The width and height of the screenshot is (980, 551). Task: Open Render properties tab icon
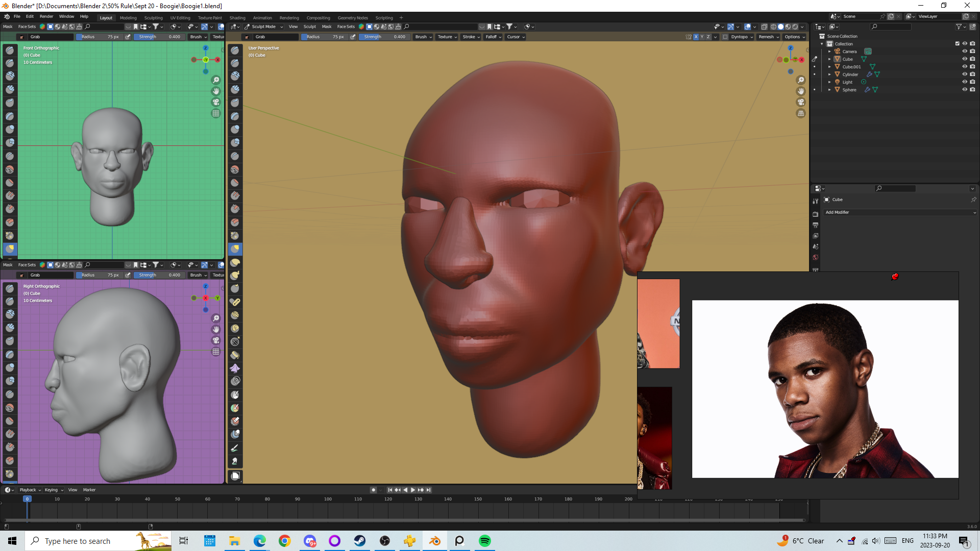(815, 214)
